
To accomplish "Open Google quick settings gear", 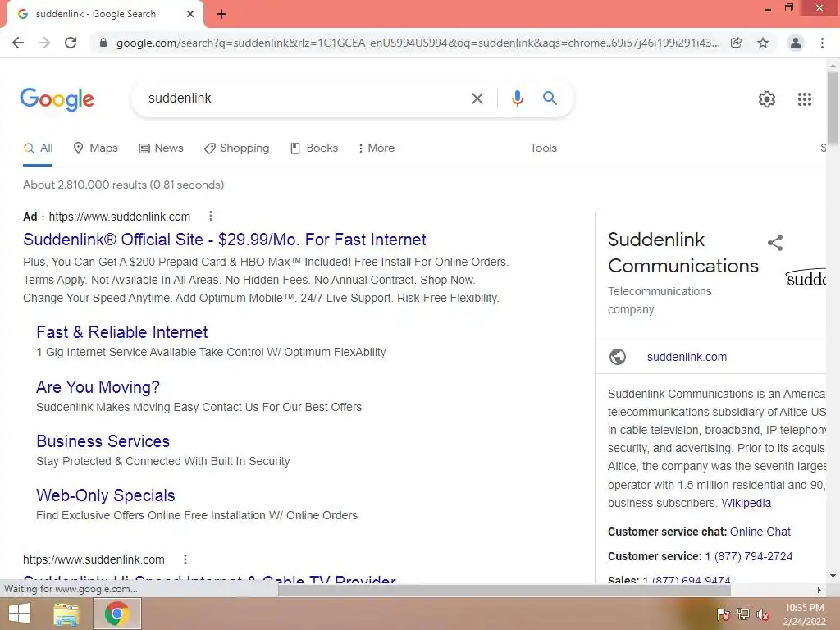I will click(x=767, y=99).
